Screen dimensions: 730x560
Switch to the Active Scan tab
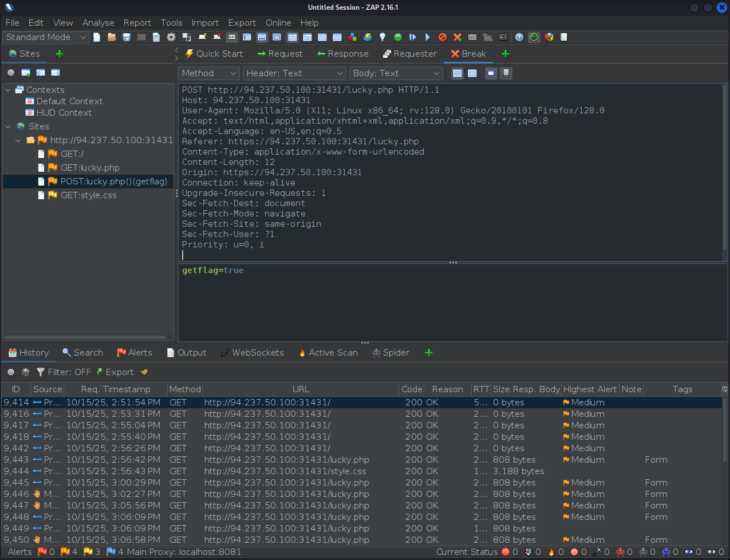[328, 353]
